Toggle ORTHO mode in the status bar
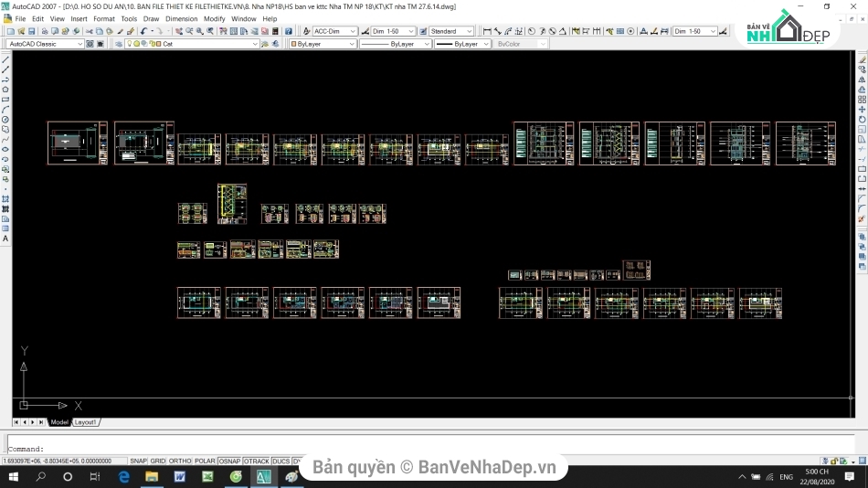The image size is (868, 488). pyautogui.click(x=180, y=461)
